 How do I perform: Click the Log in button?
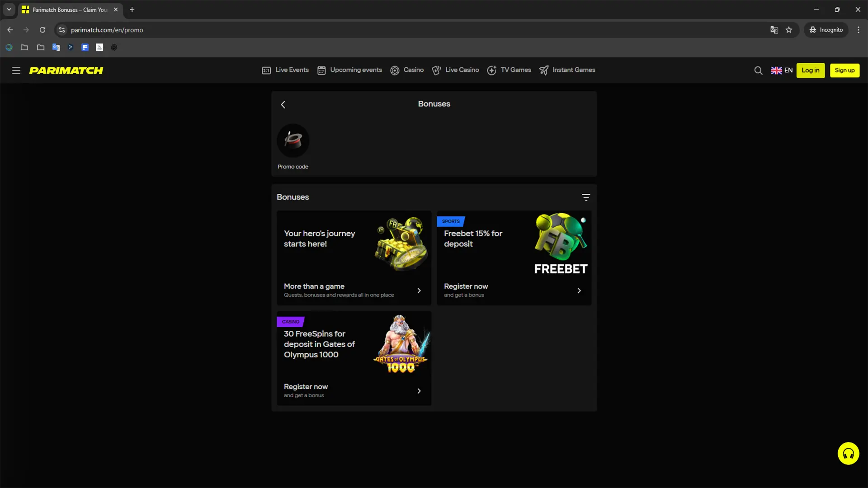tap(810, 70)
